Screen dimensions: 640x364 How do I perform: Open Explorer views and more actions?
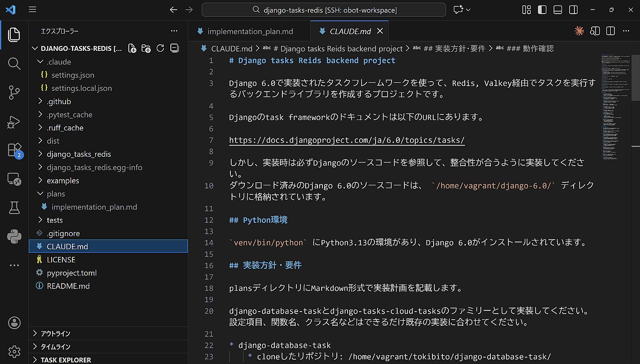click(174, 31)
